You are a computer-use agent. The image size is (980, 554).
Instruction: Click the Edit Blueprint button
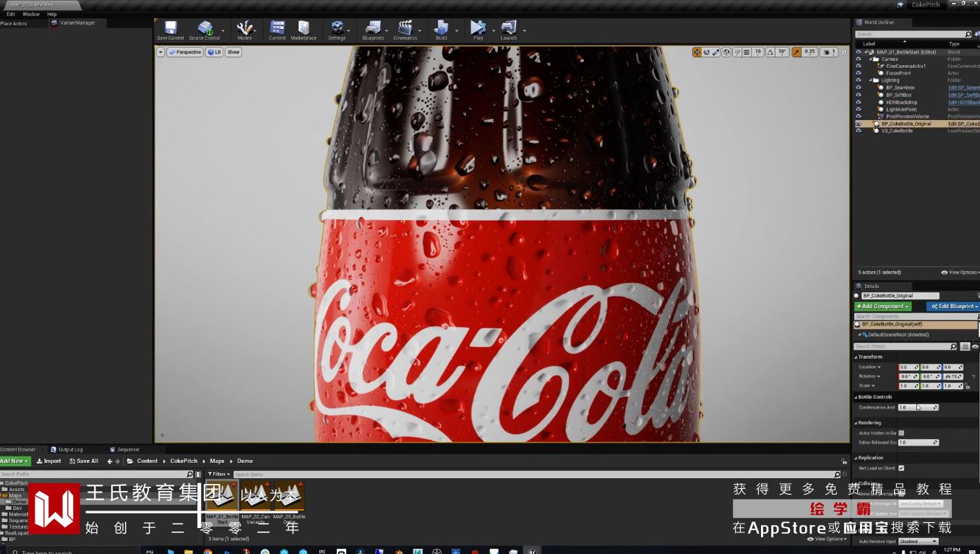[x=953, y=307]
